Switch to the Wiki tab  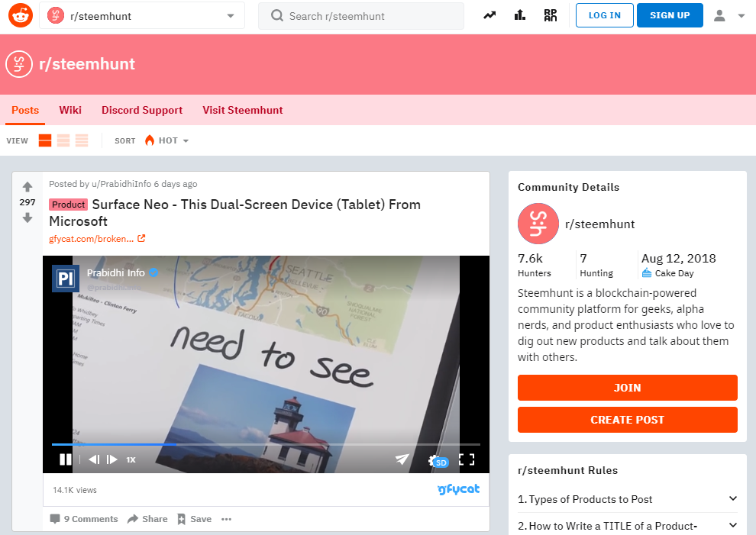point(70,110)
